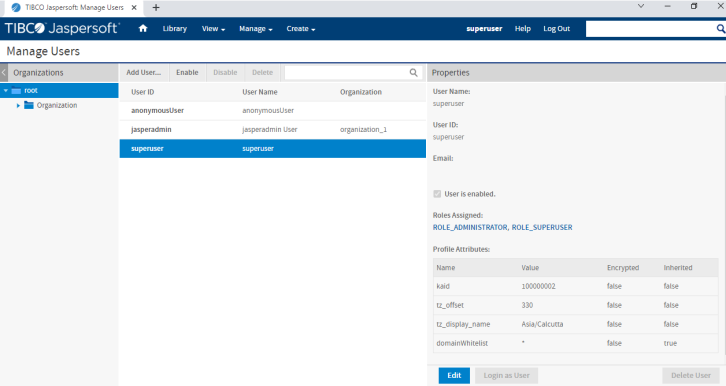Focus the top global search field

650,29
